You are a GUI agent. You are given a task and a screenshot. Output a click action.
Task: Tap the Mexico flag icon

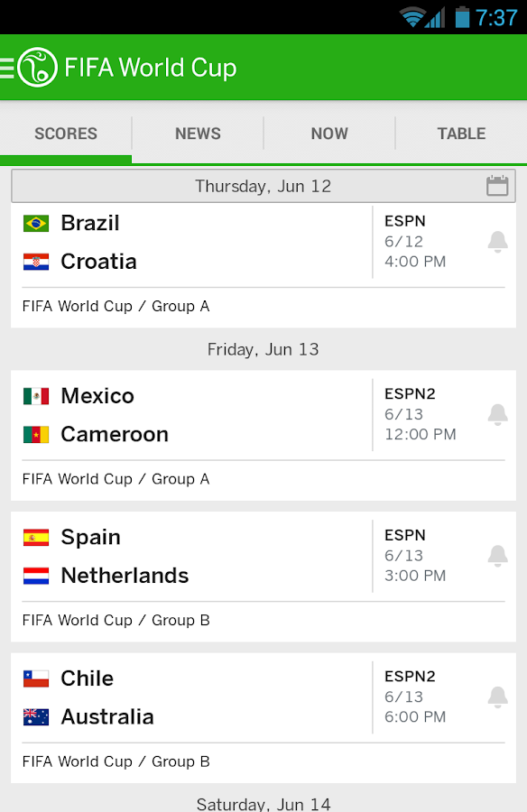(x=36, y=397)
